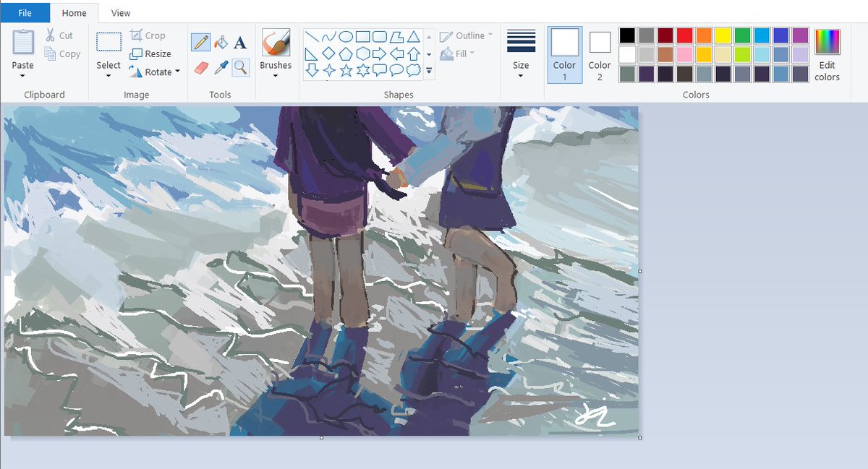This screenshot has height=469, width=868.
Task: Choose the Six-point star shape
Action: [363, 70]
